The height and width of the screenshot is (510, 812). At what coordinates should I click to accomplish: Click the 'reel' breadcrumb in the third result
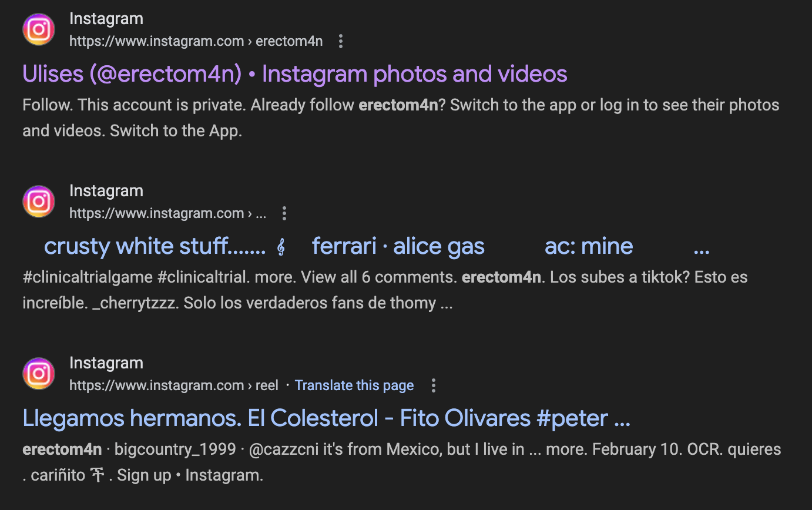267,385
